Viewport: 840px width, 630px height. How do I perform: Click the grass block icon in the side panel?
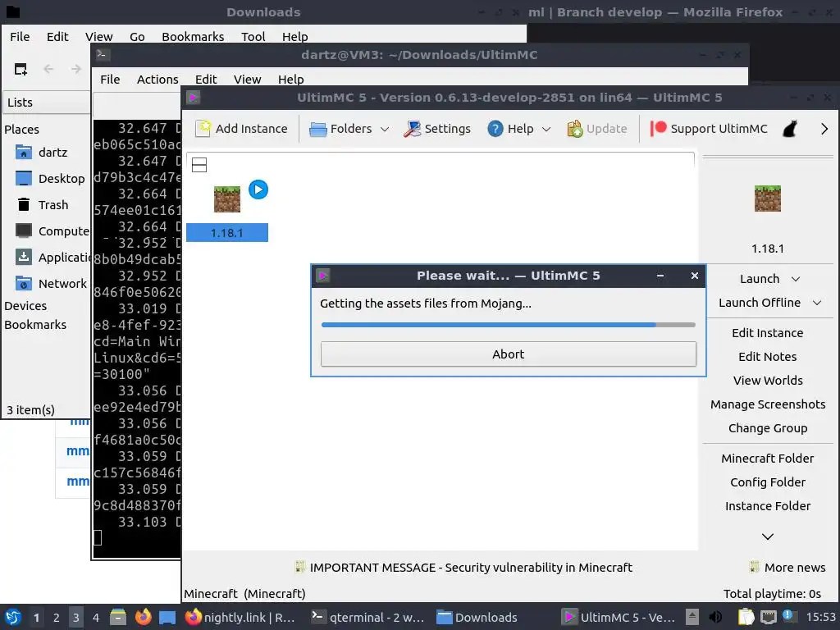pos(768,199)
